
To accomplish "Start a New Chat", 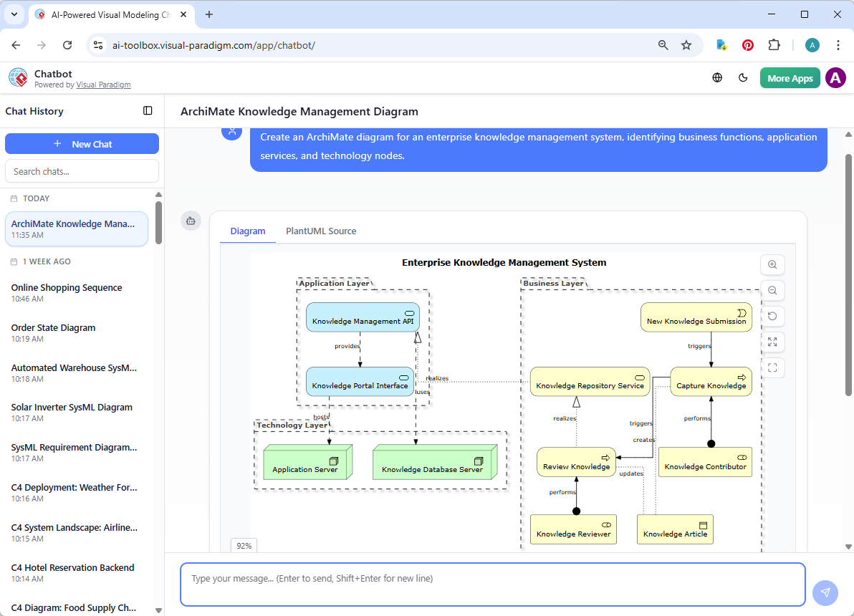I will 82,143.
